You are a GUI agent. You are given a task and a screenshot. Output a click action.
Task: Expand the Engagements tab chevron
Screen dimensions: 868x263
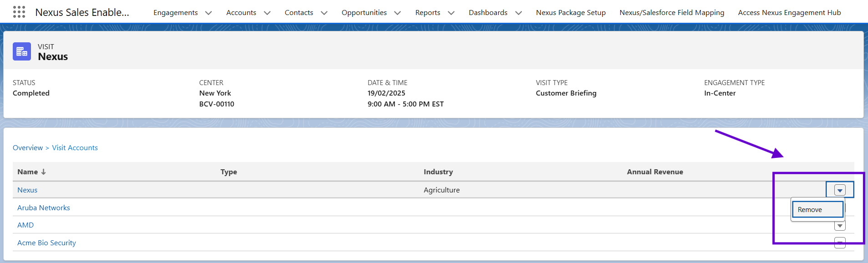[209, 13]
